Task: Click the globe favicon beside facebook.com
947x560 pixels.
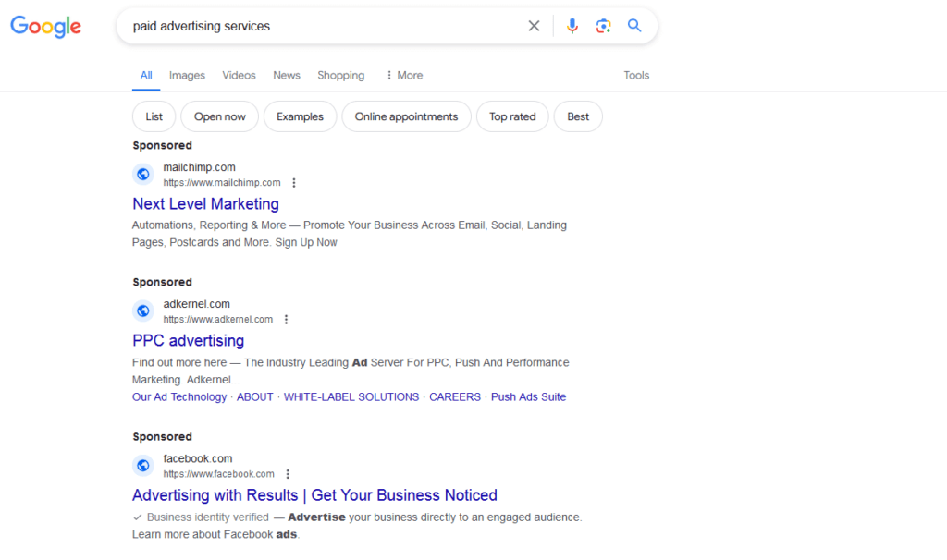Action: pyautogui.click(x=142, y=466)
